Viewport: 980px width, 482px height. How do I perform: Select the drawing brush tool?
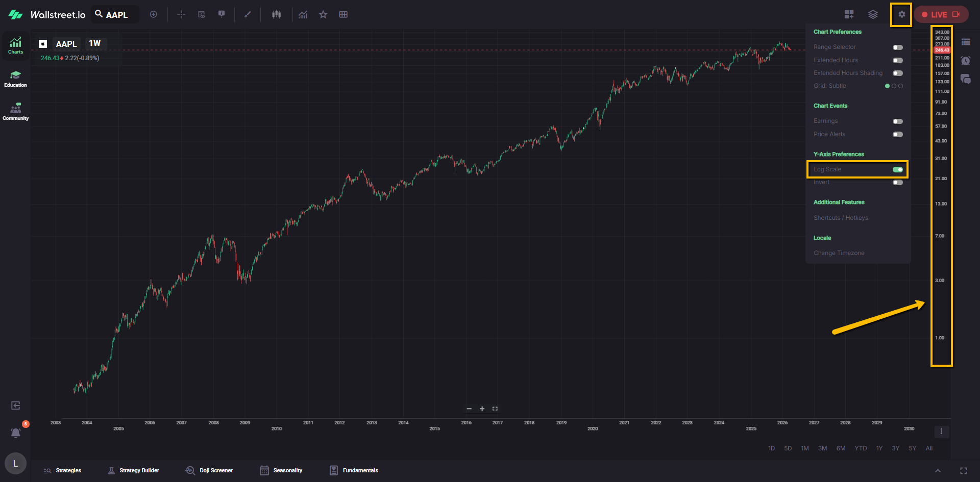click(x=248, y=15)
